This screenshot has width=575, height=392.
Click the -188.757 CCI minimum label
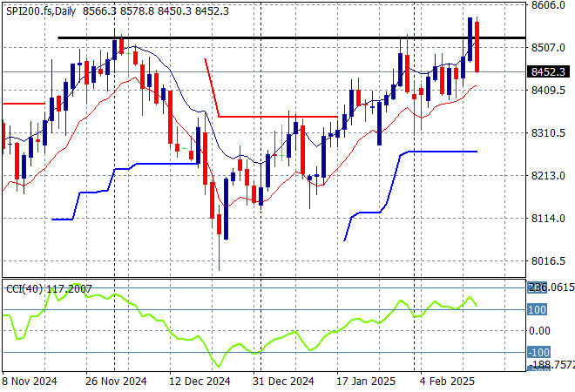pos(552,365)
